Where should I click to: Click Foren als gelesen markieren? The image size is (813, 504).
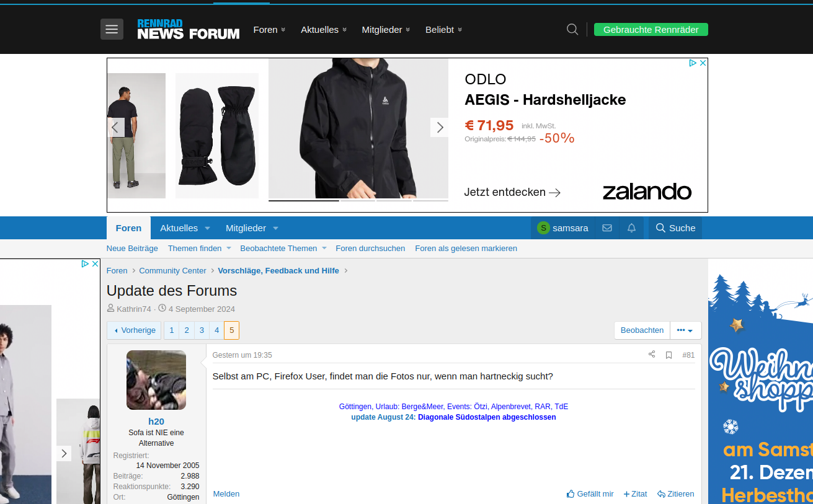(466, 249)
